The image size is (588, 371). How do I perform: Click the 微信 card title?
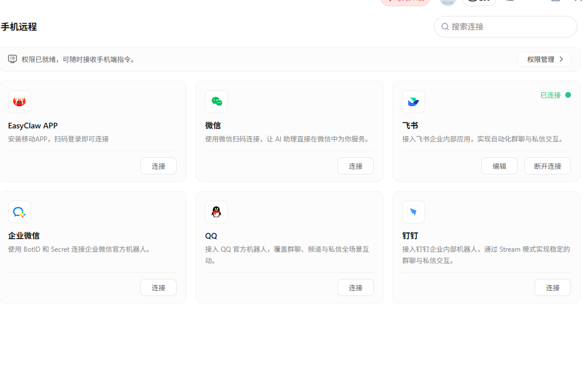tap(213, 126)
